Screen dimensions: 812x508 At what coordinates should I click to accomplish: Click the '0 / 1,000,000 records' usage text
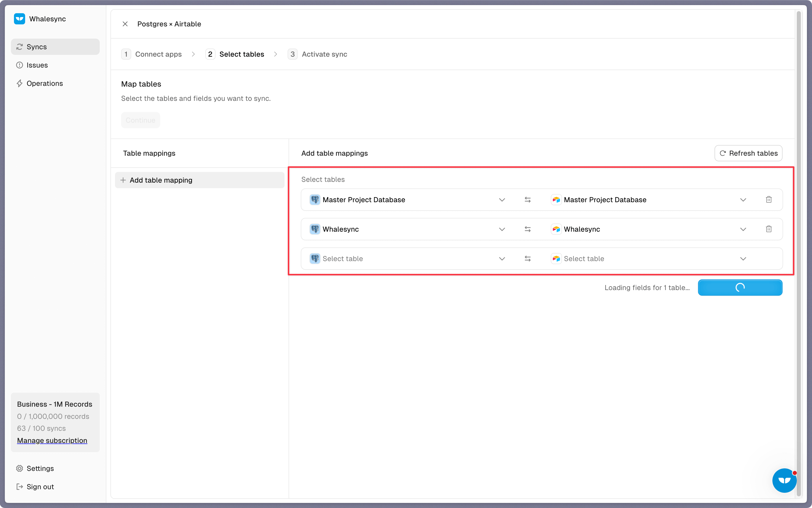pos(53,416)
